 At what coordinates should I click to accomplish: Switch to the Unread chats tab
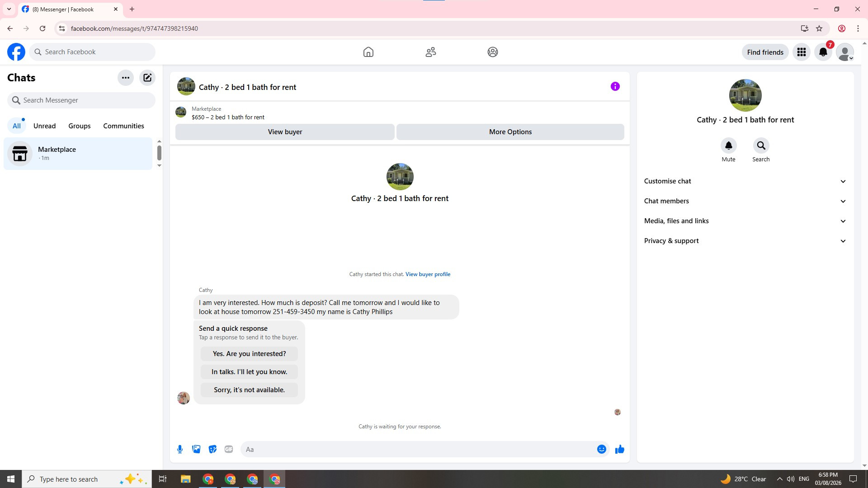pyautogui.click(x=44, y=126)
